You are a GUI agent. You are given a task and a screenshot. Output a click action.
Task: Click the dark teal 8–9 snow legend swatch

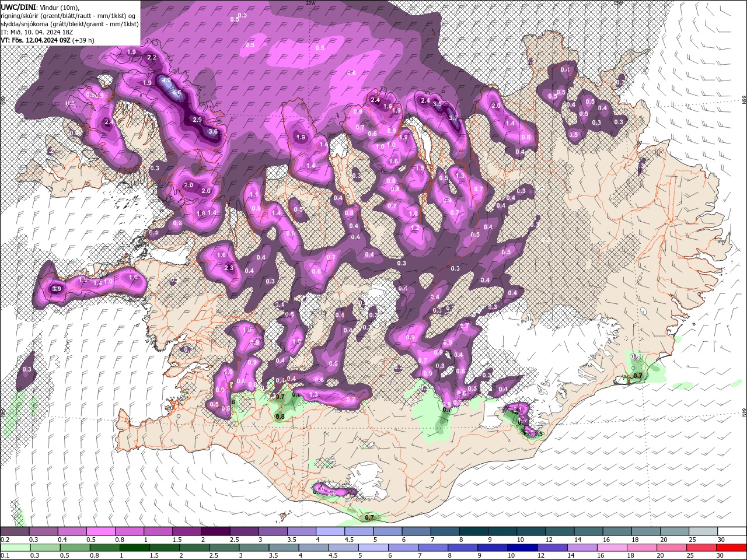473,531
